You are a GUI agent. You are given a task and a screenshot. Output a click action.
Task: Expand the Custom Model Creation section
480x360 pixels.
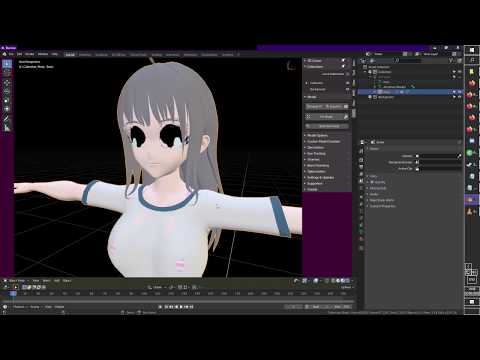[x=323, y=141]
